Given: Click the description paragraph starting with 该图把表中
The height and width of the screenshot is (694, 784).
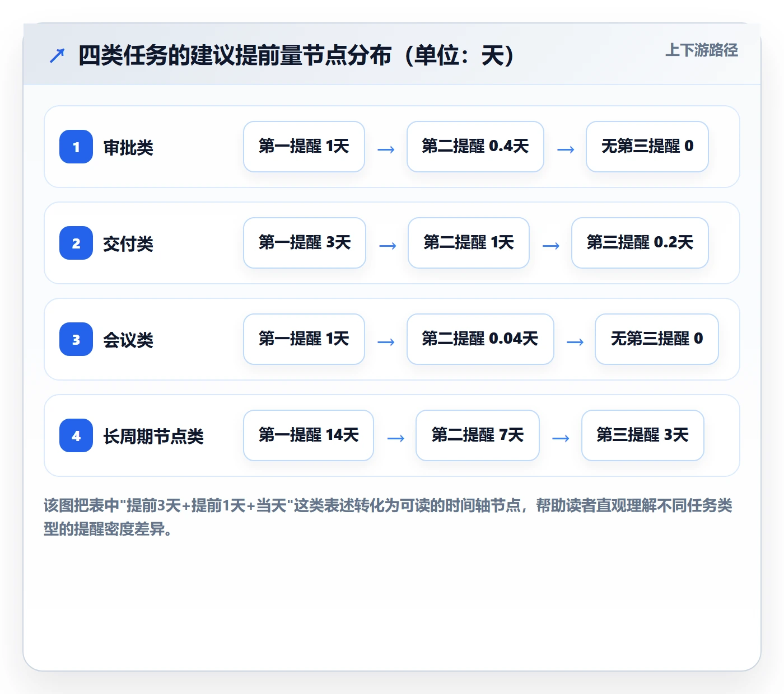Looking at the screenshot, I should (x=388, y=517).
